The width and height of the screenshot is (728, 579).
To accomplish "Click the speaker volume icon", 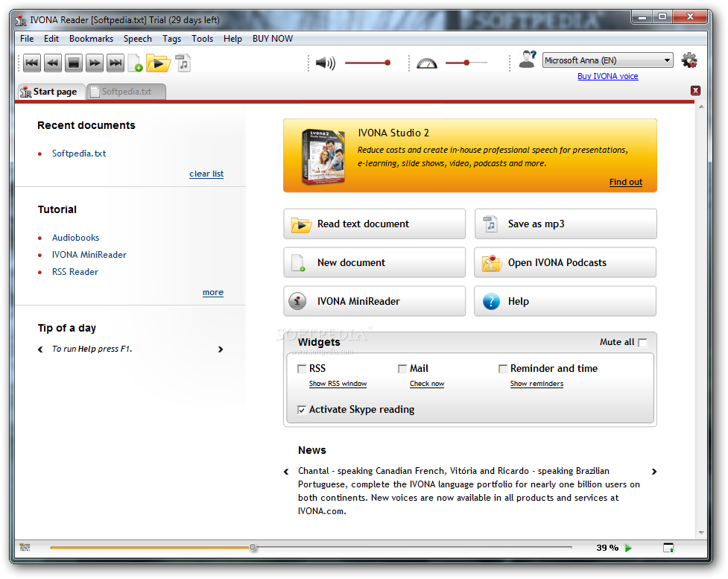I will pos(326,63).
